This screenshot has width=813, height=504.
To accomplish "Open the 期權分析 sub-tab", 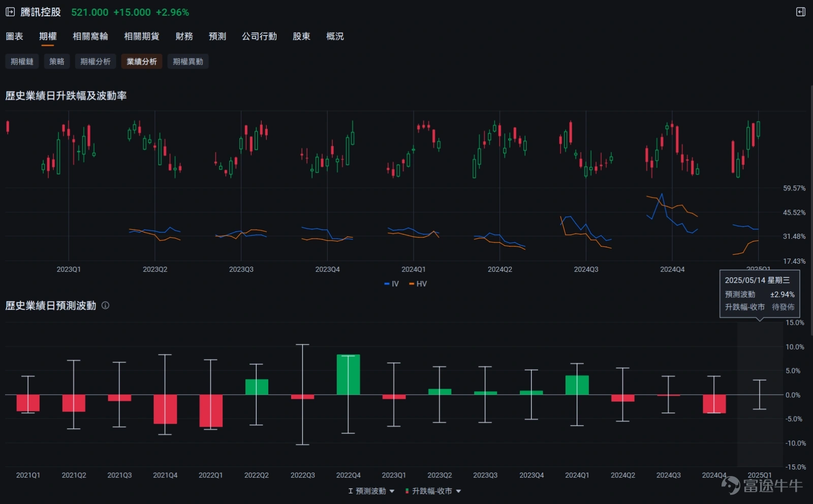I will [x=96, y=61].
